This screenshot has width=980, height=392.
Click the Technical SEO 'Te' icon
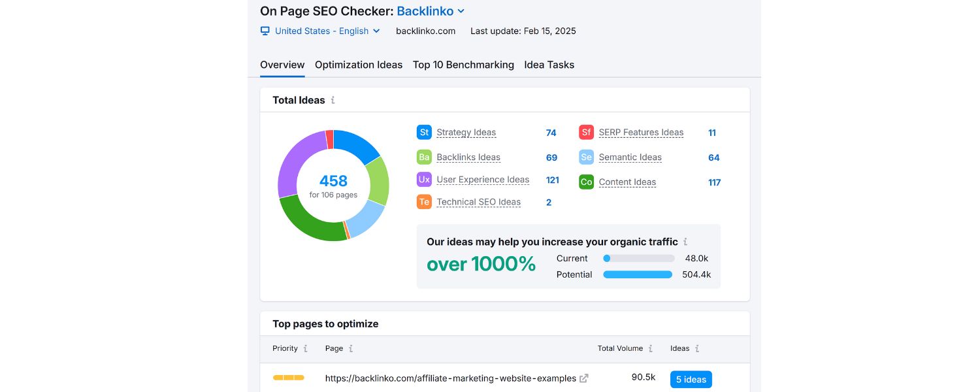tap(424, 202)
